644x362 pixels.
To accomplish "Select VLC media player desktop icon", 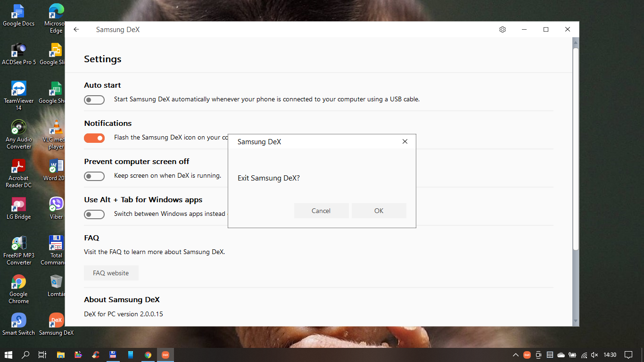I will pos(55,134).
